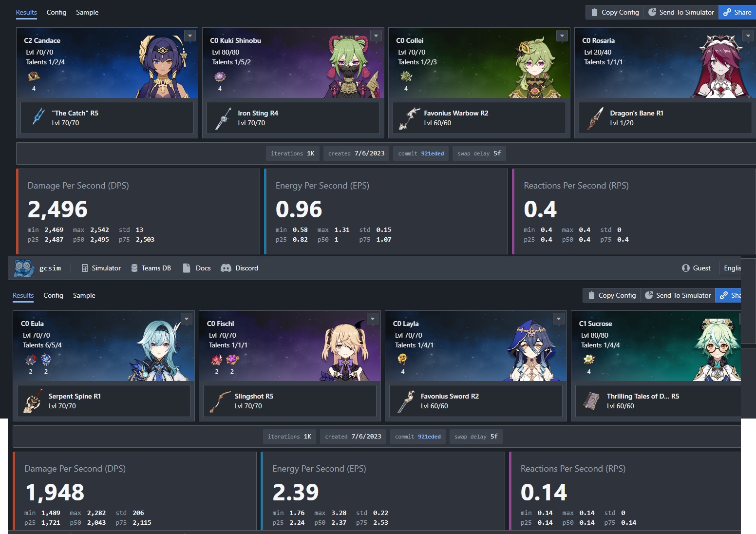Click Layla's yellow artifact set icon
This screenshot has width=756, height=534.
[402, 360]
